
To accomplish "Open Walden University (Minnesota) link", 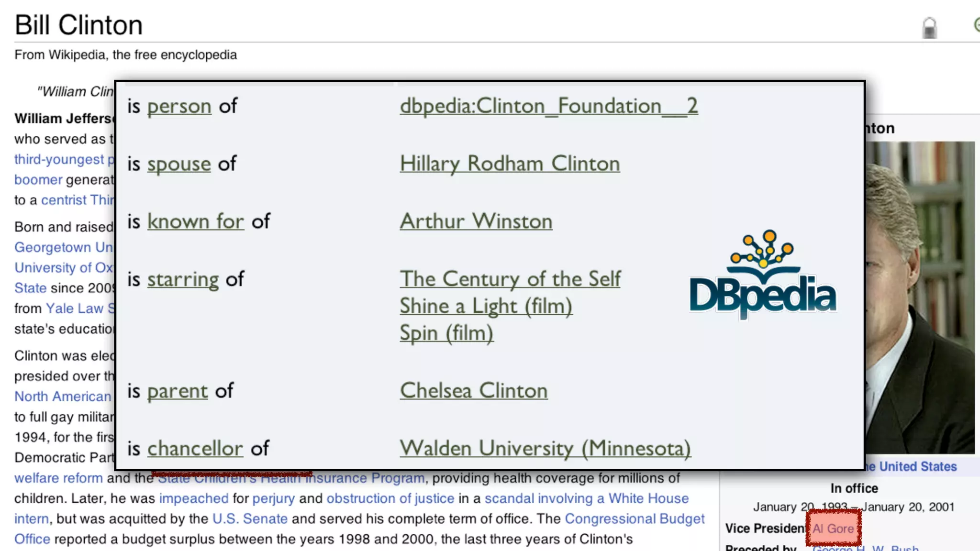I will [x=545, y=449].
